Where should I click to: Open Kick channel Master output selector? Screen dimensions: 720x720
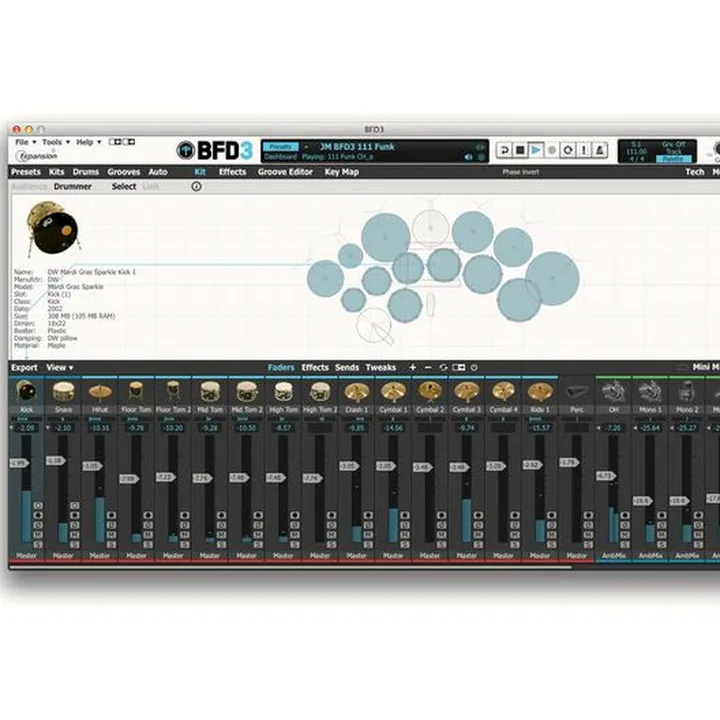(x=26, y=556)
